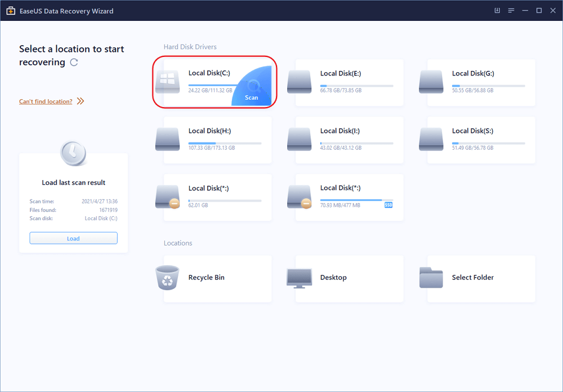Select the Local Disk(S:) card label
Screen dimensions: 563x392
tap(472, 131)
